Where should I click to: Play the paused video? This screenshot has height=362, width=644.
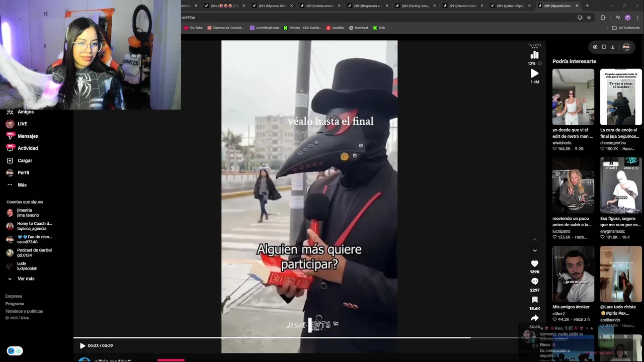point(83,345)
